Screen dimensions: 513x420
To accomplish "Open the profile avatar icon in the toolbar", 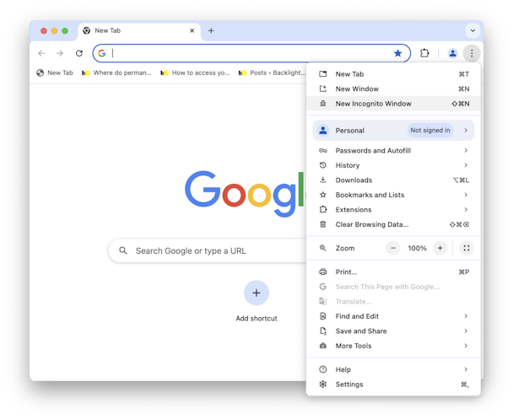I will (452, 53).
